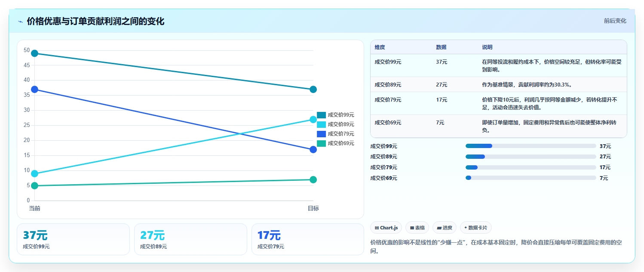The height and width of the screenshot is (272, 644).
Task: Toggle 成交价79元 legend swatch in chart
Action: [x=322, y=134]
